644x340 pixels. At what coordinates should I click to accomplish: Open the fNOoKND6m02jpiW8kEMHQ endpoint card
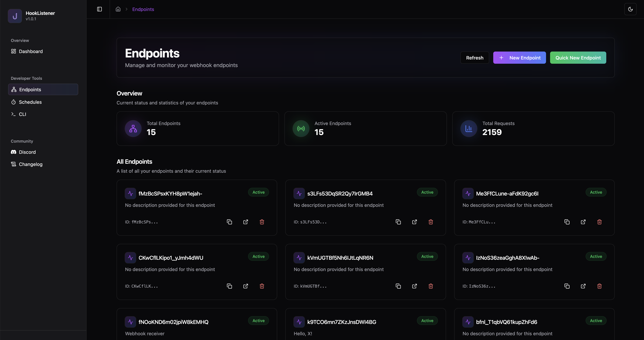click(173, 322)
